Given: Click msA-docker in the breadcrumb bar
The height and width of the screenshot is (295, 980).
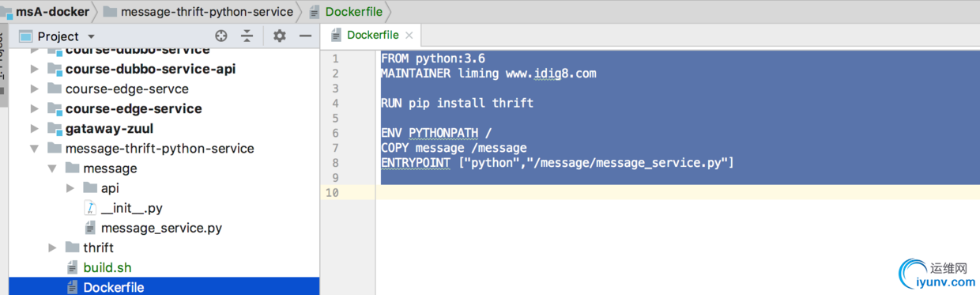Looking at the screenshot, I should 46,11.
